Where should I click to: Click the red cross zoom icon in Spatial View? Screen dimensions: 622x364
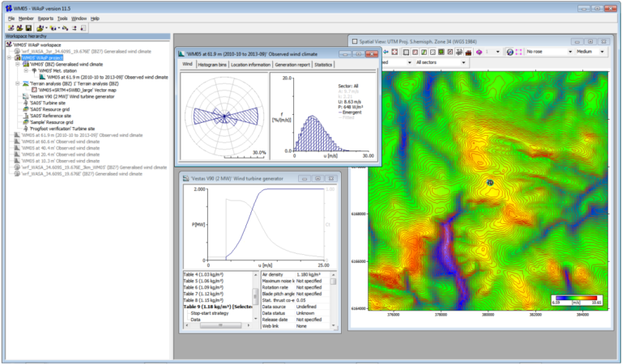tap(394, 52)
